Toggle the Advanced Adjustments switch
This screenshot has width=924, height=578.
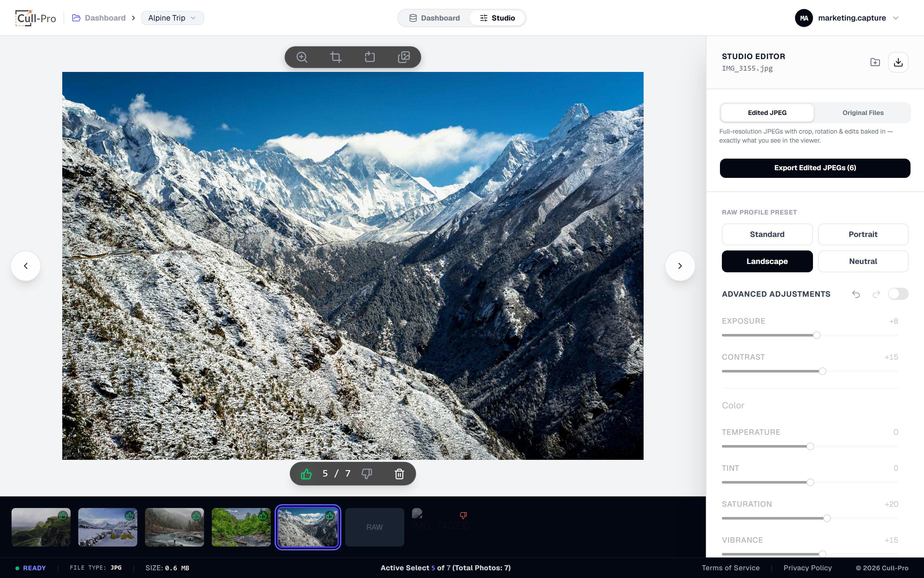(x=898, y=294)
